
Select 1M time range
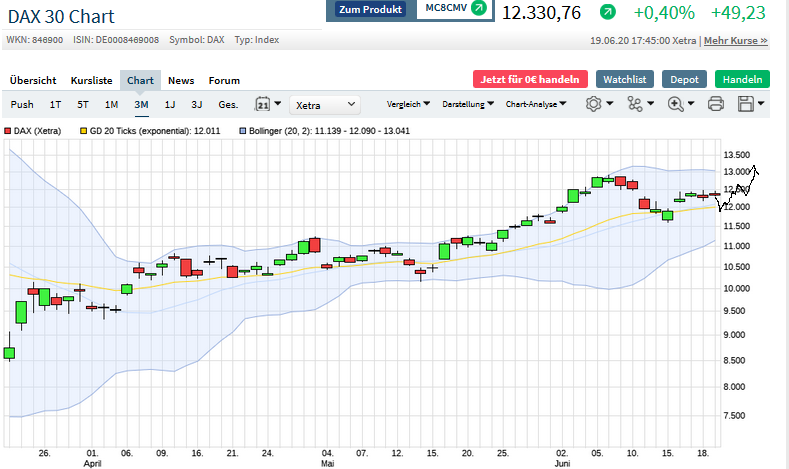tap(112, 105)
